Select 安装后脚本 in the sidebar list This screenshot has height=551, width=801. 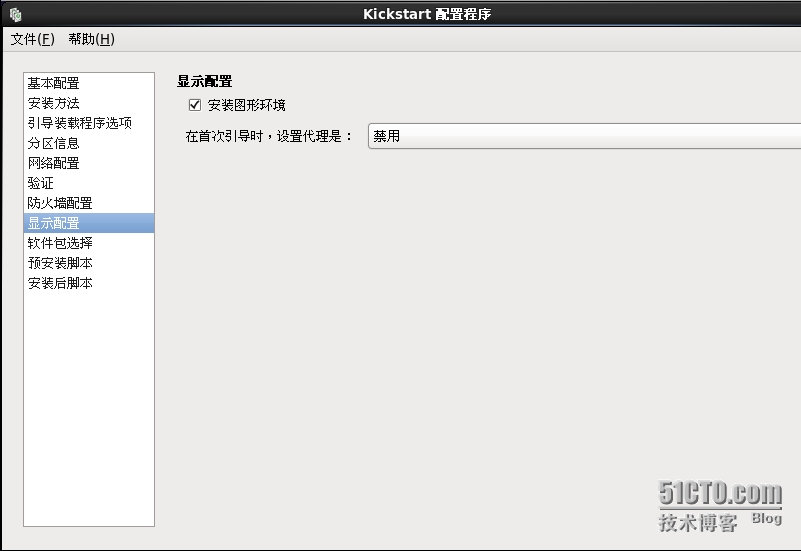click(x=89, y=283)
